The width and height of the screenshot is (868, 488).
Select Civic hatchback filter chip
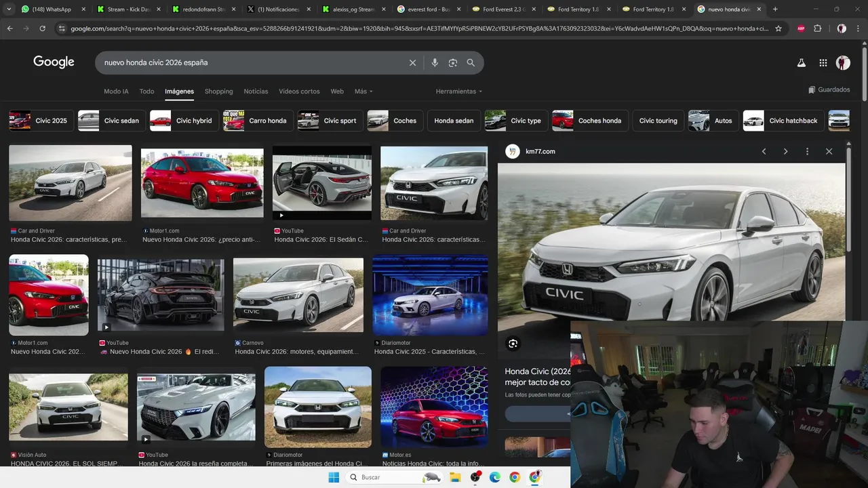(783, 121)
